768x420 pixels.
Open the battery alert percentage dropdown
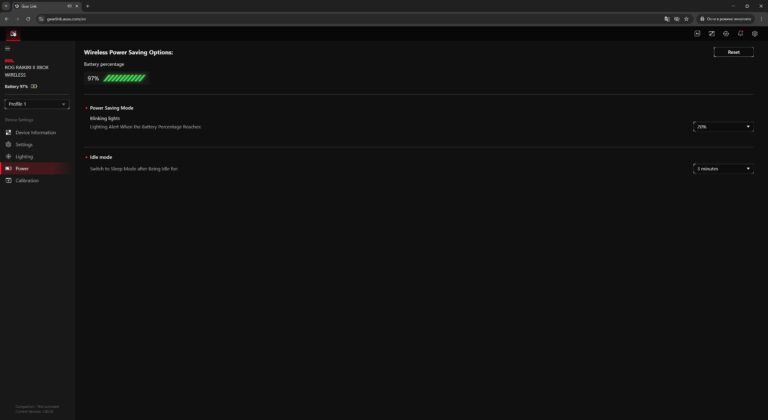tap(723, 127)
